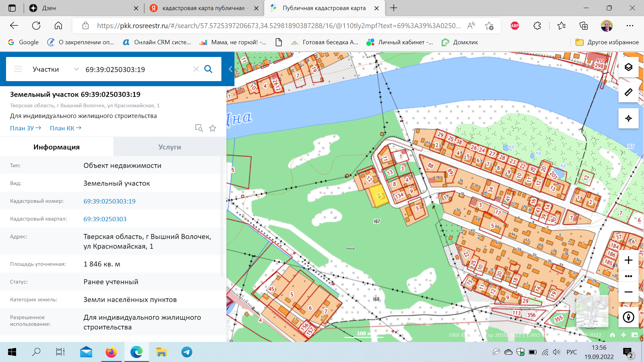The height and width of the screenshot is (362, 644).
Task: Open more map options three-dots button
Action: click(x=628, y=276)
